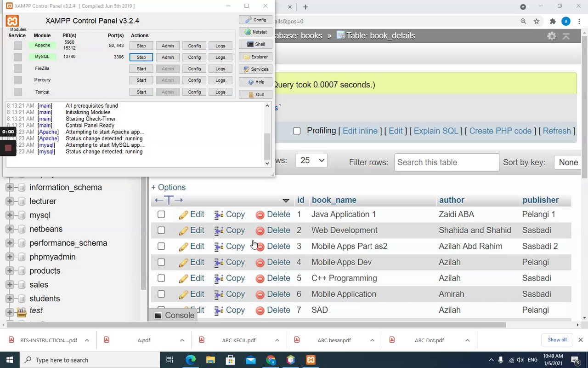Image resolution: width=588 pixels, height=368 pixels.
Task: Open Task View on the taskbar
Action: (x=170, y=360)
